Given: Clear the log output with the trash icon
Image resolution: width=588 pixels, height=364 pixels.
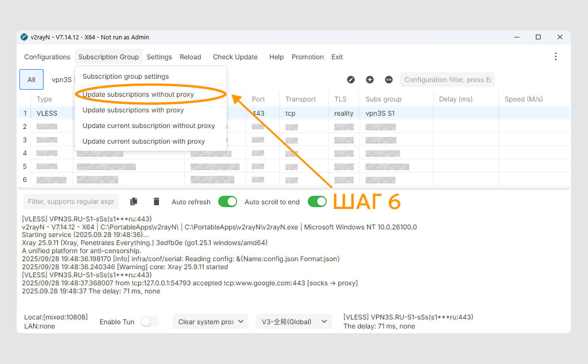Looking at the screenshot, I should pos(156,201).
